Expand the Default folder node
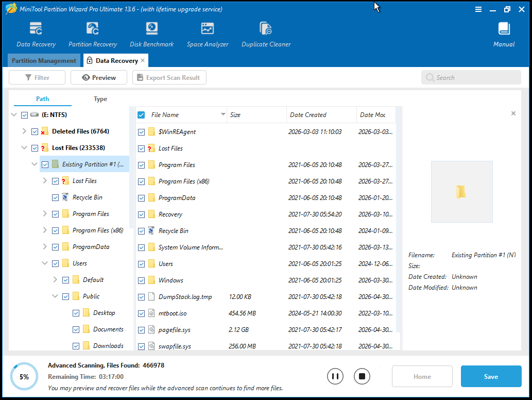Image resolution: width=532 pixels, height=400 pixels. click(55, 280)
